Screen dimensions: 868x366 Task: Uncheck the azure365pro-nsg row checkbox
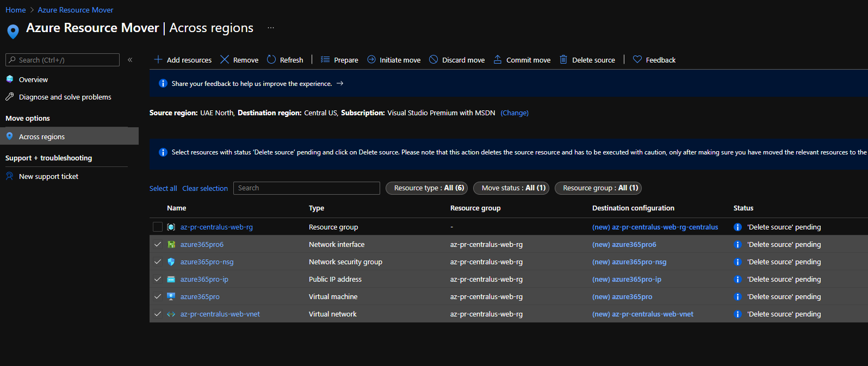coord(158,262)
